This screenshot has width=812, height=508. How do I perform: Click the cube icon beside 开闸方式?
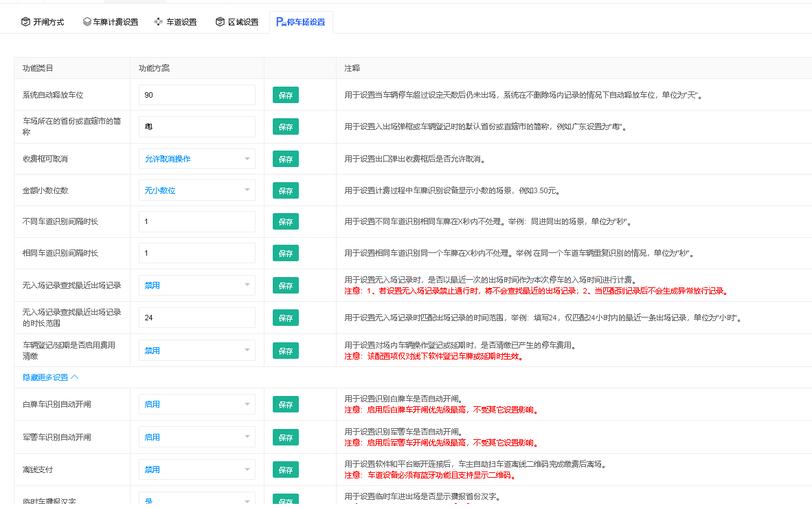point(25,22)
